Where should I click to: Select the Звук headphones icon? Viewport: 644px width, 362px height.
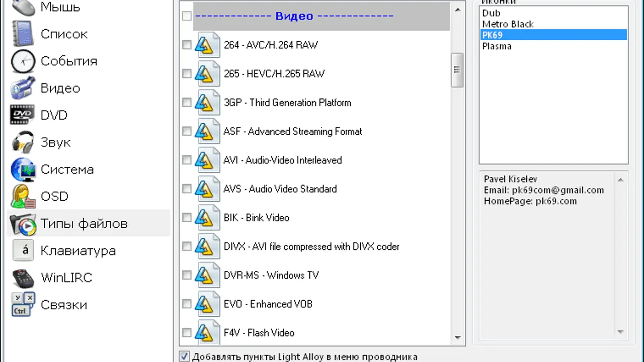(x=23, y=142)
